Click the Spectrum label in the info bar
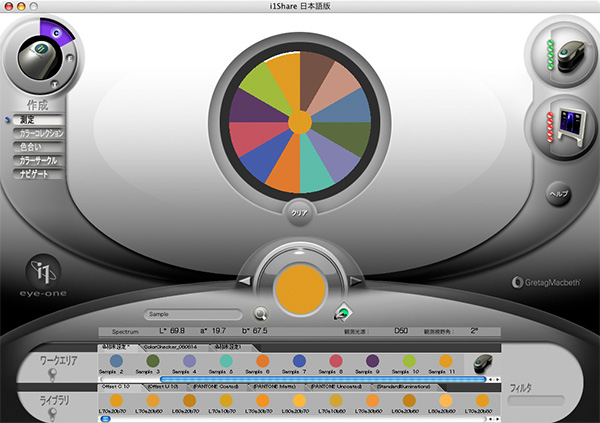Screen dimensions: 600x423 tap(125, 332)
